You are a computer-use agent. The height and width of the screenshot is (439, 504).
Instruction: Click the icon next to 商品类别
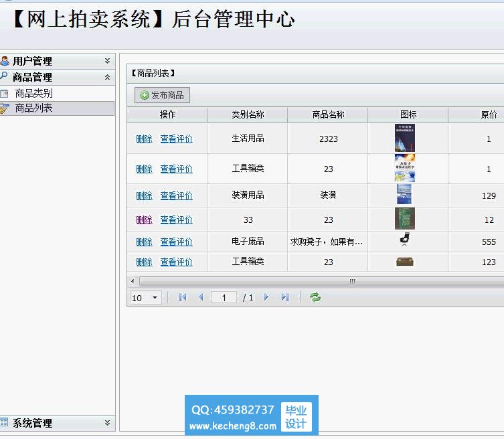coord(4,94)
